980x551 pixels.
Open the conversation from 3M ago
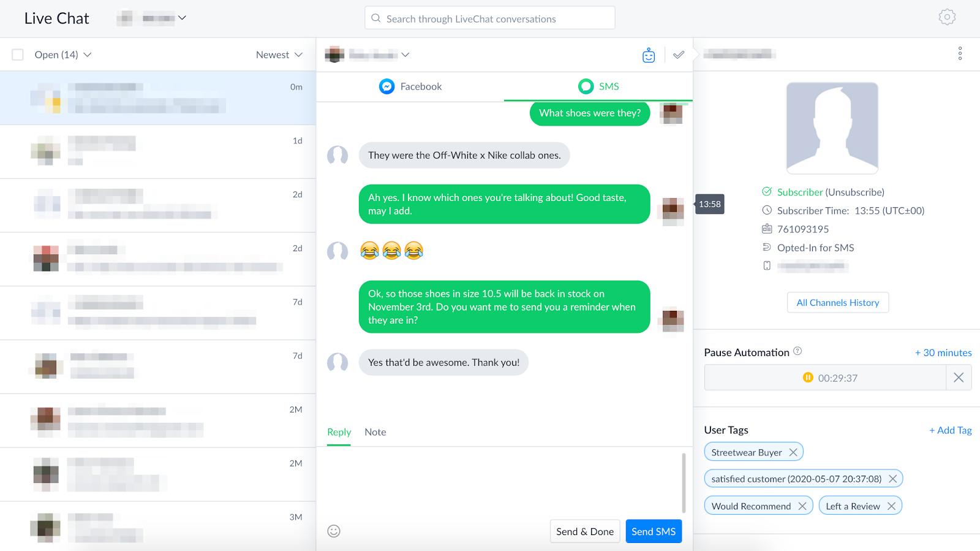158,526
